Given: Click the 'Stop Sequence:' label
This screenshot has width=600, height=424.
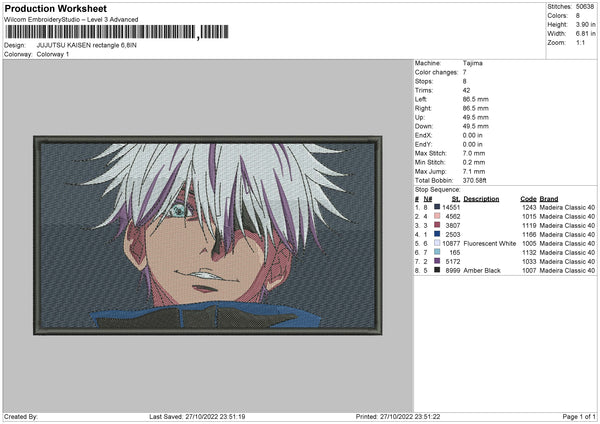Looking at the screenshot, I should tap(437, 189).
